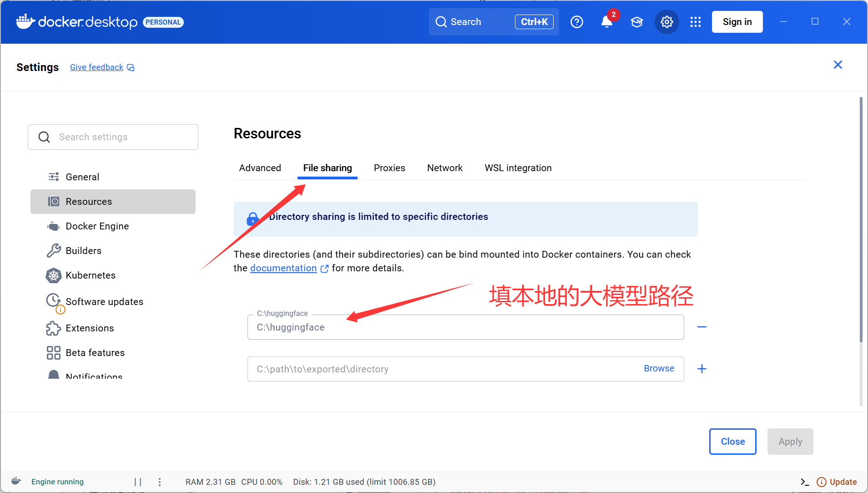
Task: Click the C:\huggingface path field
Action: tap(465, 327)
